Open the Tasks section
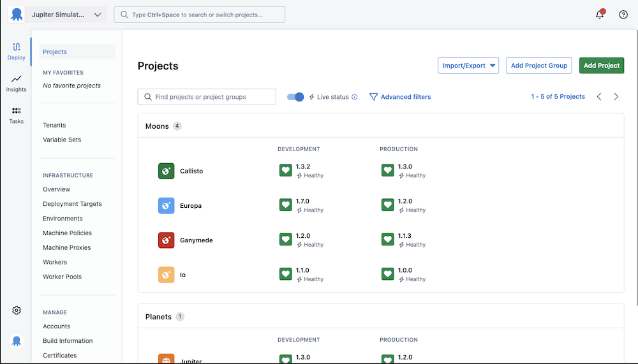638x364 pixels. click(17, 115)
